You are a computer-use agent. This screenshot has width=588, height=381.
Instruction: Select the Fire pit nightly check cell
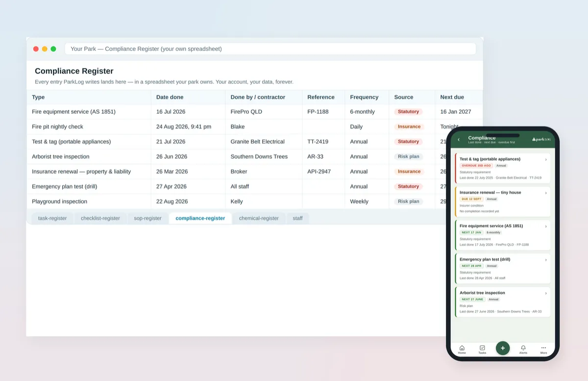click(x=89, y=127)
